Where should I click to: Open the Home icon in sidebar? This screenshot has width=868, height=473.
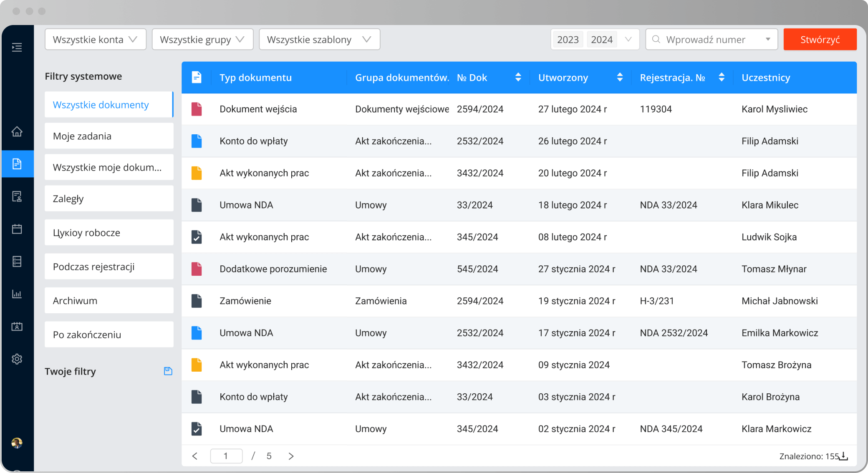pos(17,131)
